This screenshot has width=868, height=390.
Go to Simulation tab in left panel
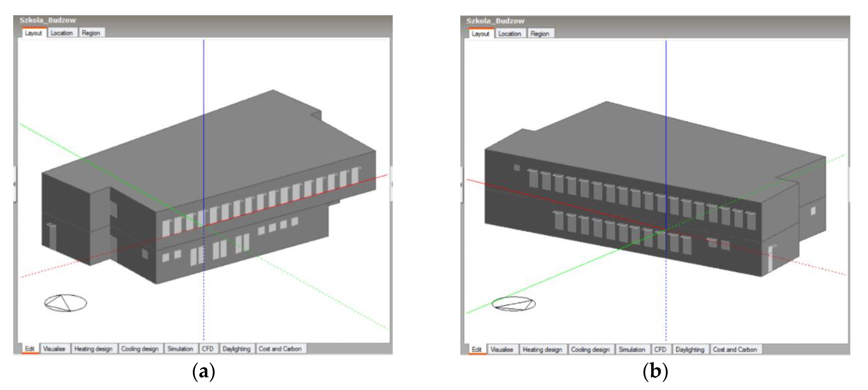(x=180, y=349)
